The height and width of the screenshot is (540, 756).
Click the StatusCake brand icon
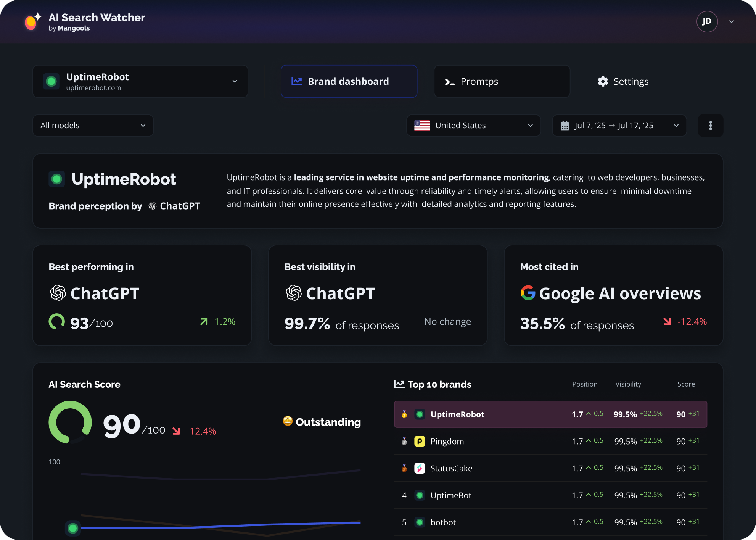(420, 468)
